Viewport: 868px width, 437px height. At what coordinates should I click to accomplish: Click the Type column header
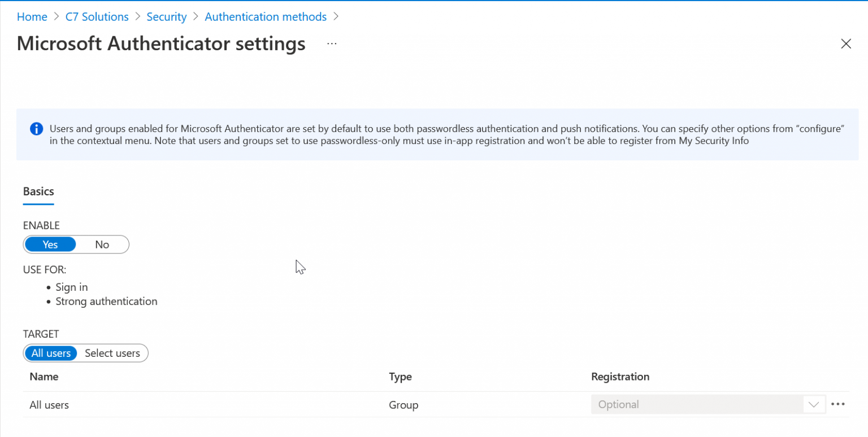pyautogui.click(x=400, y=377)
